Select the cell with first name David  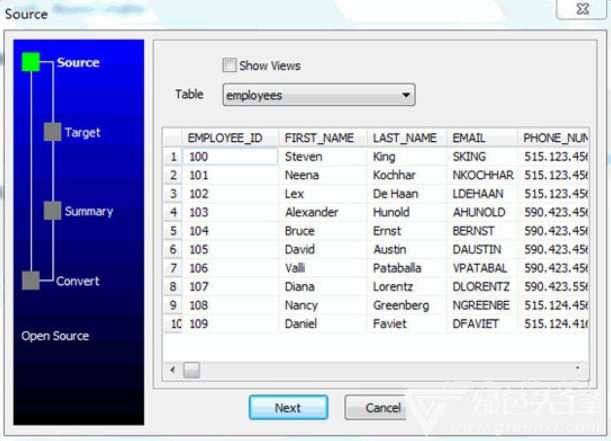323,249
